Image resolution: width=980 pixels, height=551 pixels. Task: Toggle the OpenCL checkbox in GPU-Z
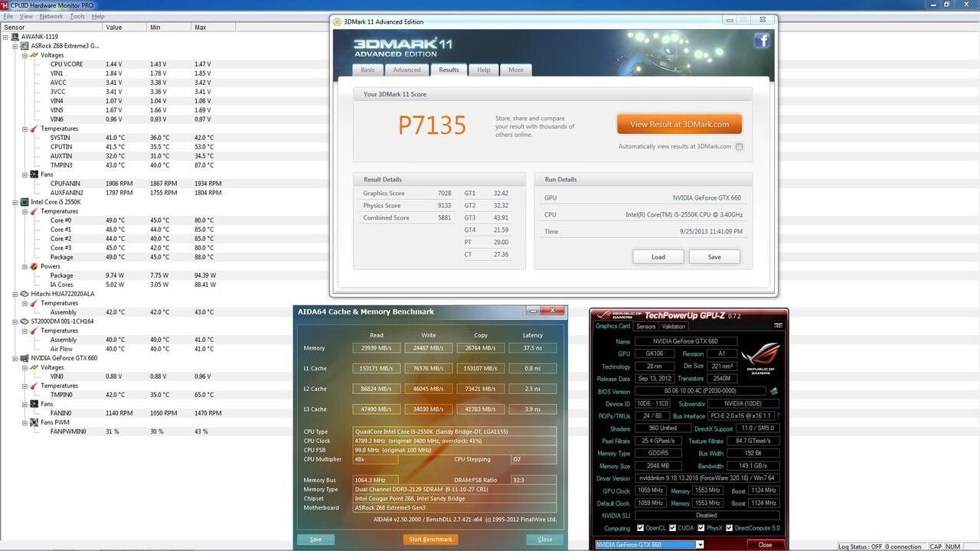(641, 528)
